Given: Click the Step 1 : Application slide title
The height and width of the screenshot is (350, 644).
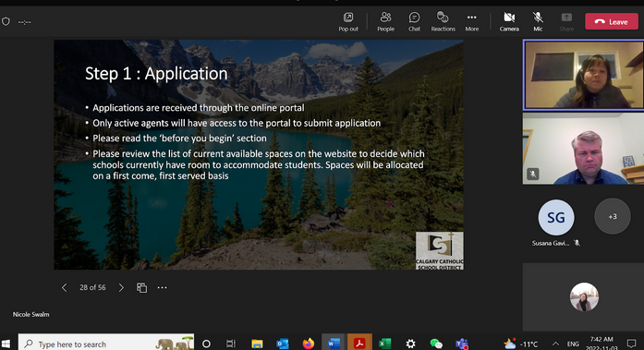Looking at the screenshot, I should 156,74.
